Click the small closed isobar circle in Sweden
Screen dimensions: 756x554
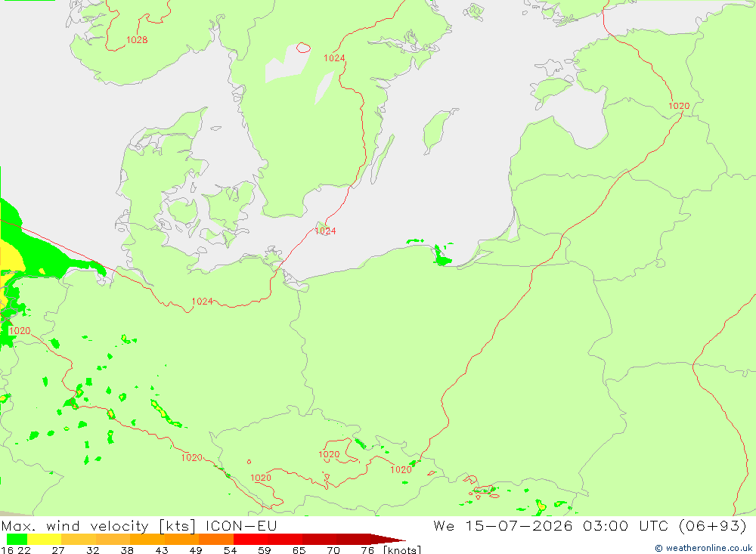[x=303, y=48]
